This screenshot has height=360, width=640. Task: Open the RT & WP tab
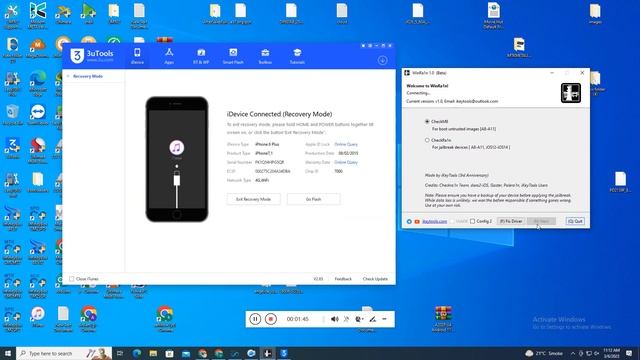(x=201, y=56)
